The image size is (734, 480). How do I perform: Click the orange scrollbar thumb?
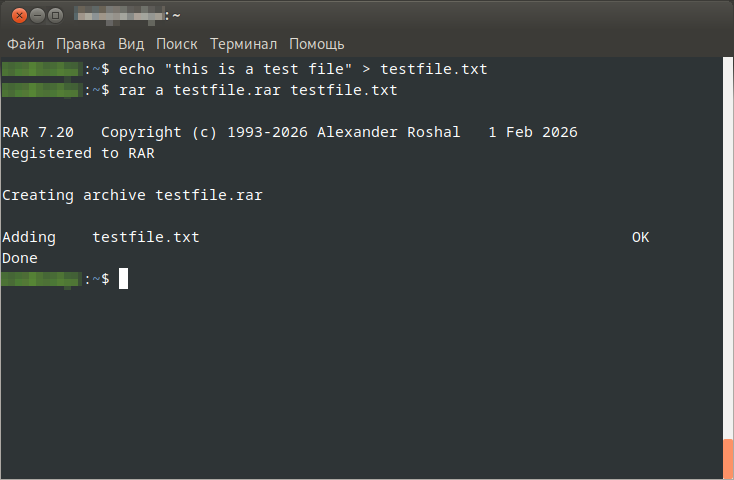click(x=728, y=458)
